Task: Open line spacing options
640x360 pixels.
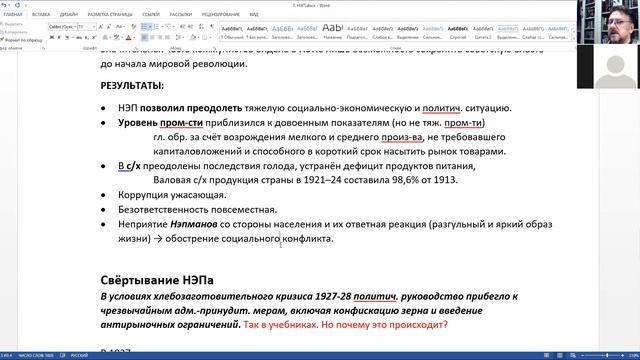Action: tap(179, 37)
